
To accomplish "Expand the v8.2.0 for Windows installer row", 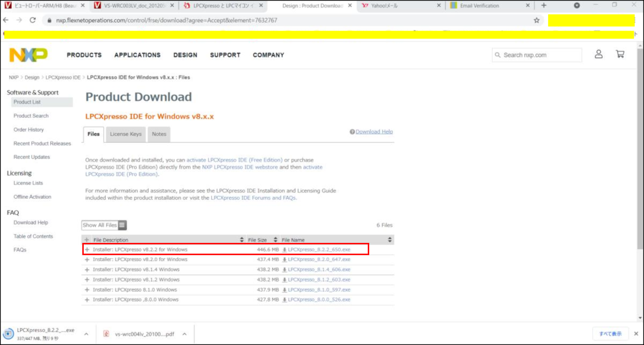I will coord(87,260).
